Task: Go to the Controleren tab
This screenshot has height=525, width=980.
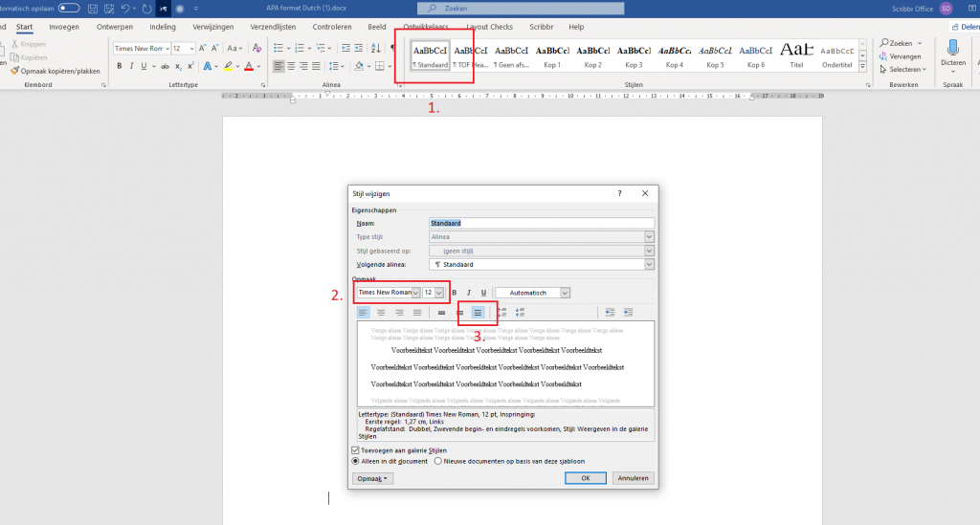Action: [x=332, y=27]
